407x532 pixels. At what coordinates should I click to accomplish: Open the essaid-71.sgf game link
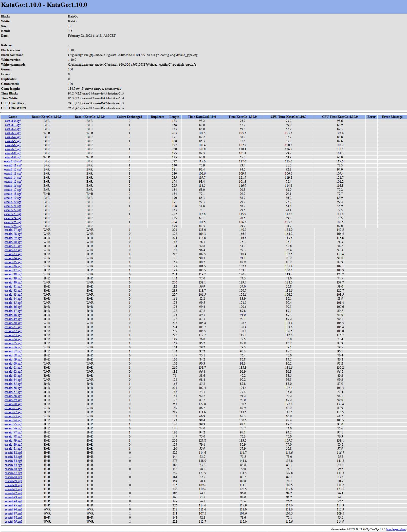click(x=13, y=408)
